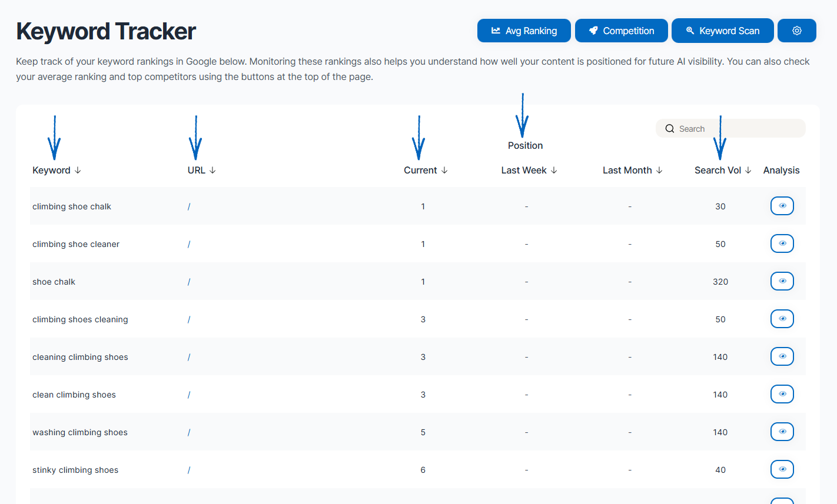837x504 pixels.
Task: Sort table by Last Month position
Action: click(x=633, y=170)
